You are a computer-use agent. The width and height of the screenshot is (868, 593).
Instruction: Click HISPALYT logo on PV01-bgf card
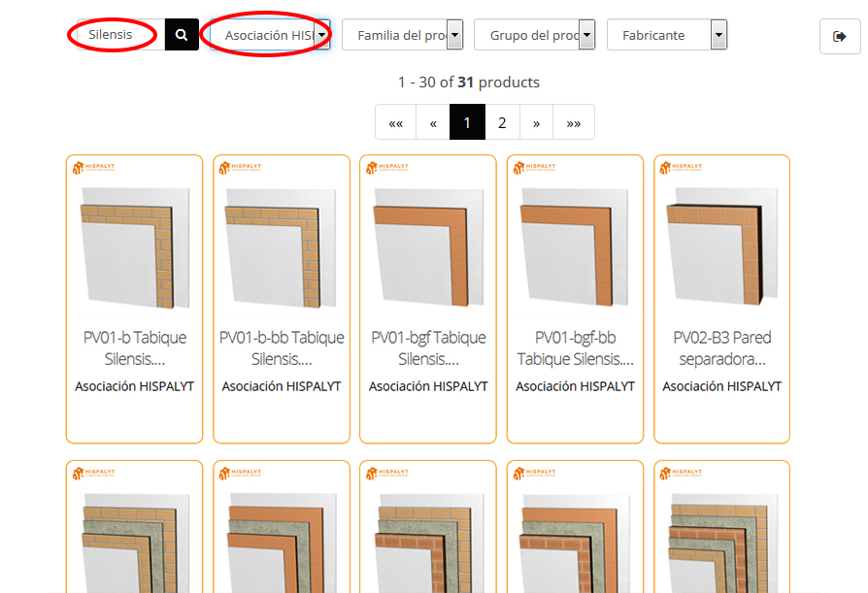pyautogui.click(x=387, y=168)
